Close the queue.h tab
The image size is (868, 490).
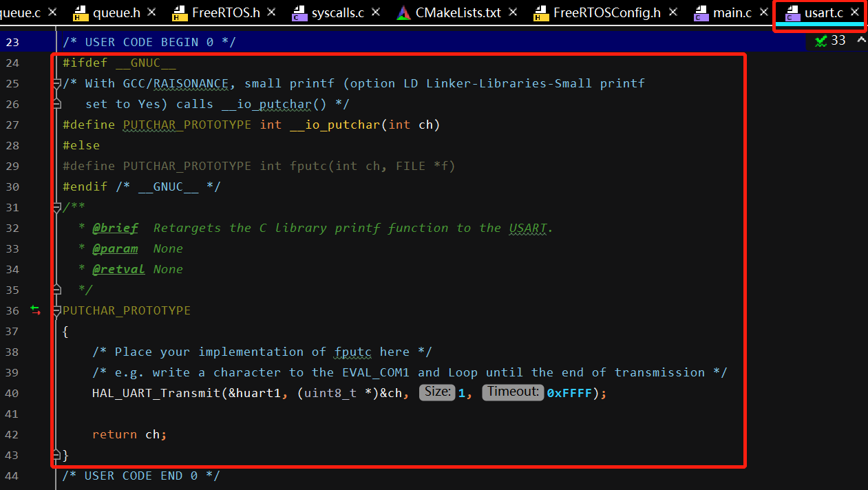(x=152, y=12)
